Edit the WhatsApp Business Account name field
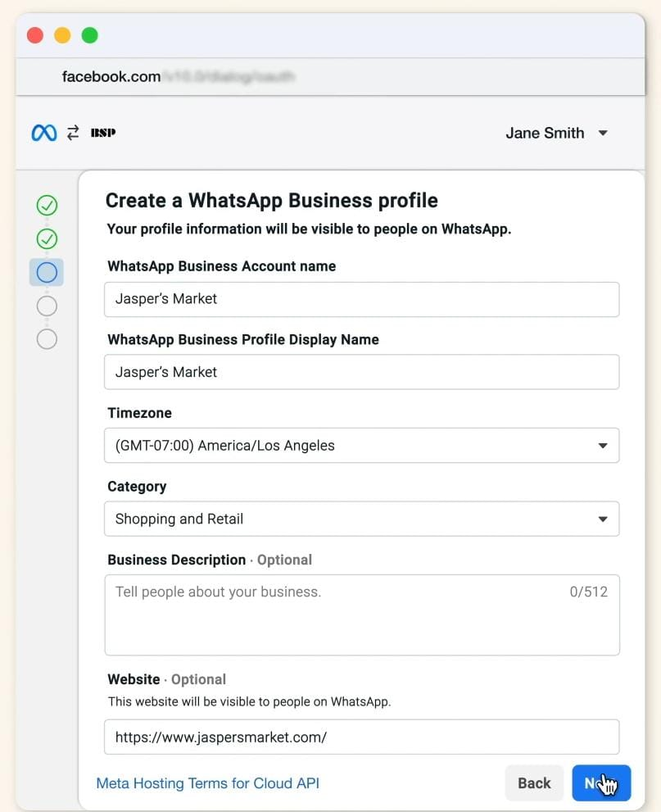 click(x=362, y=299)
